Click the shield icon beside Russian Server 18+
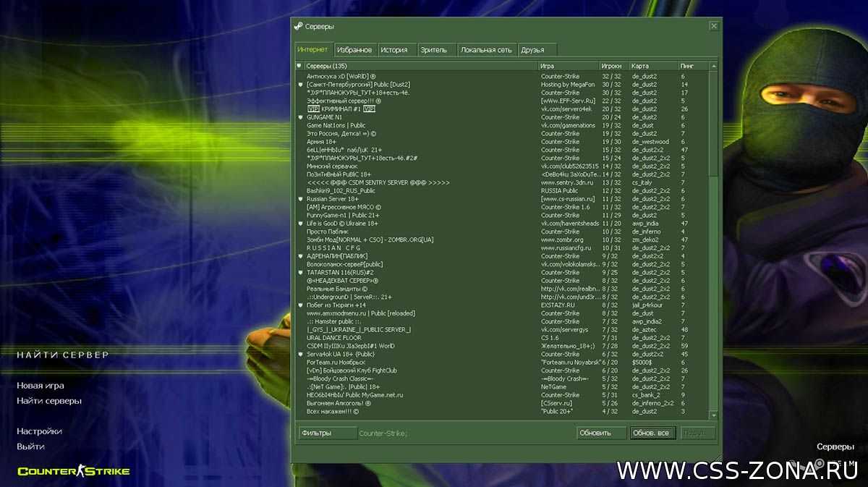The height and width of the screenshot is (487, 868). (x=299, y=199)
